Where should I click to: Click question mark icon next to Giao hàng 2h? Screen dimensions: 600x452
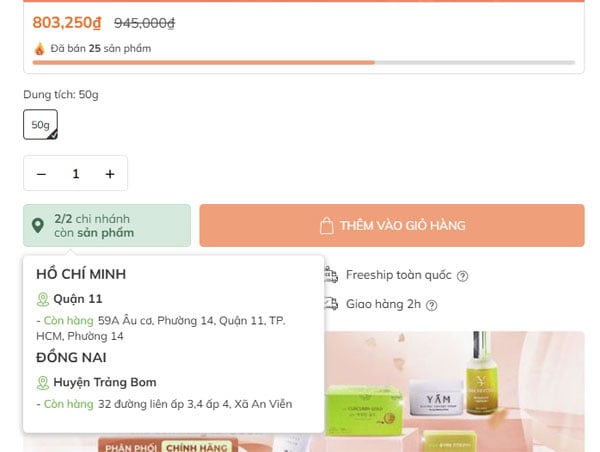point(431,305)
